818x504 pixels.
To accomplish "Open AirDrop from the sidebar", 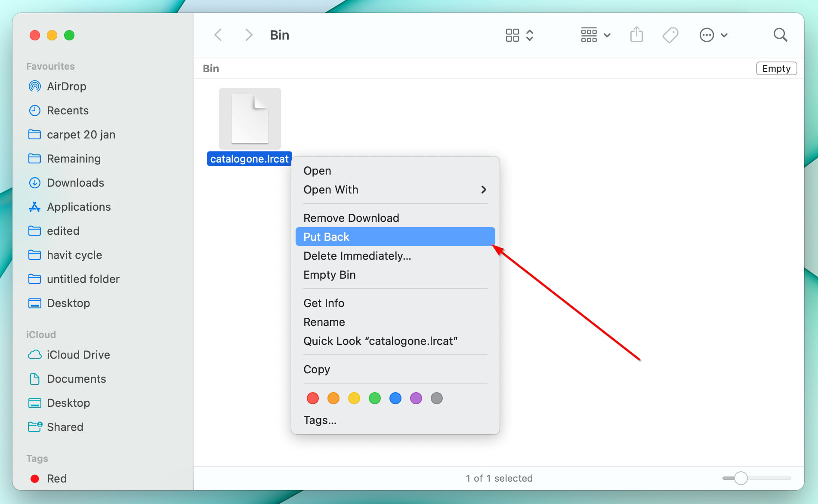I will coord(66,86).
